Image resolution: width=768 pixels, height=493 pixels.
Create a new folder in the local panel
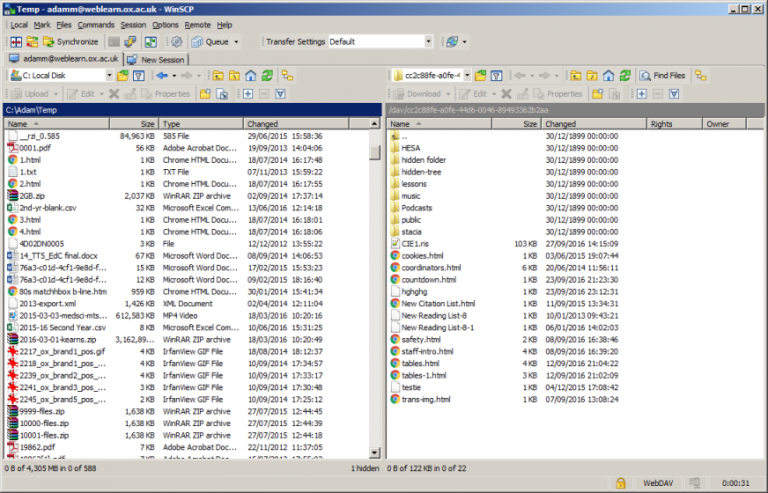pos(204,93)
